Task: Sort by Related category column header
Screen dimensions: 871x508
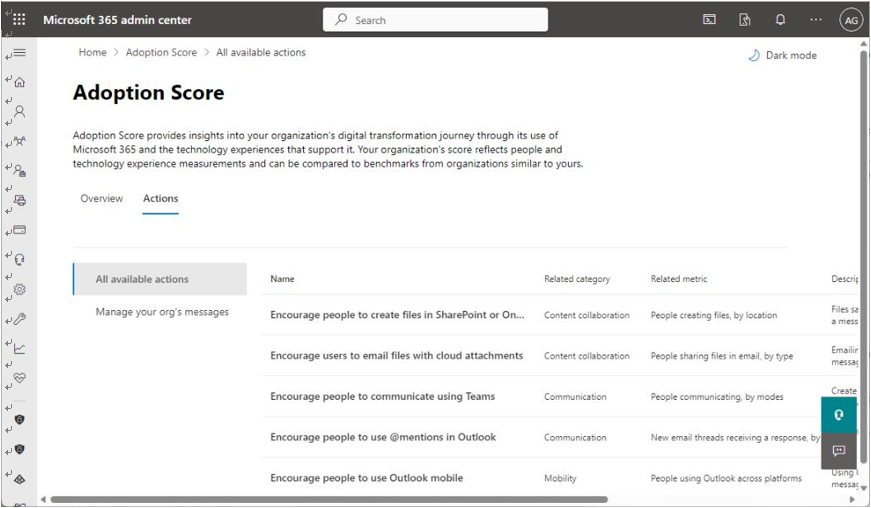Action: [577, 279]
